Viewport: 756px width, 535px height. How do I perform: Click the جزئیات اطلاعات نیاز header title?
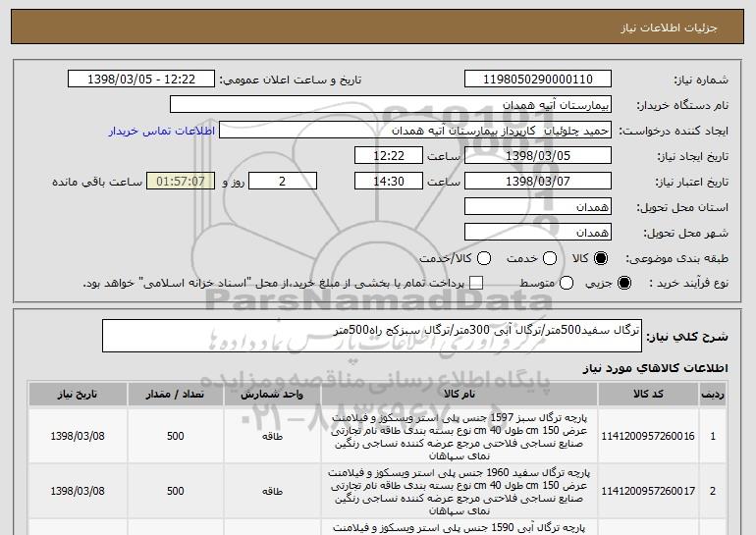pos(670,27)
